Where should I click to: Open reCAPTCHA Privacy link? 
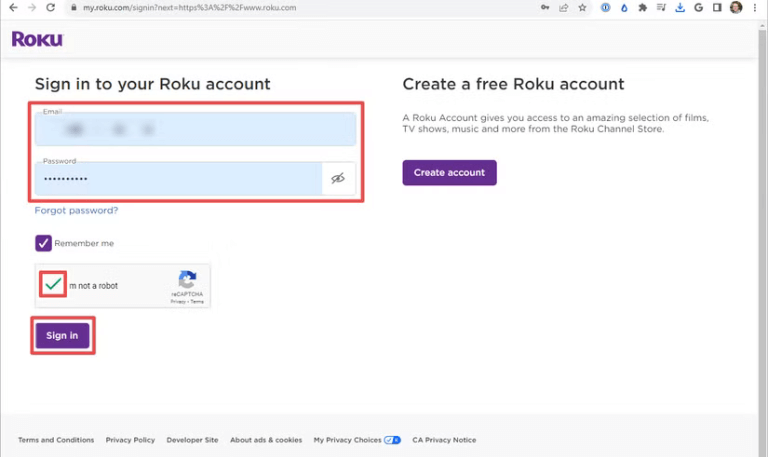(178, 302)
